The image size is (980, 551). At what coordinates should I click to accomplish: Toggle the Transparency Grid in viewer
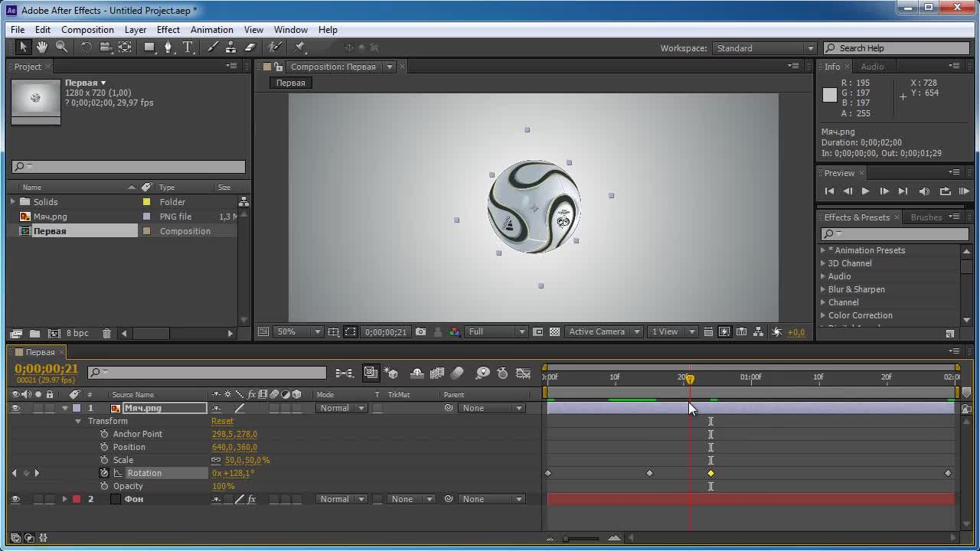(x=555, y=332)
